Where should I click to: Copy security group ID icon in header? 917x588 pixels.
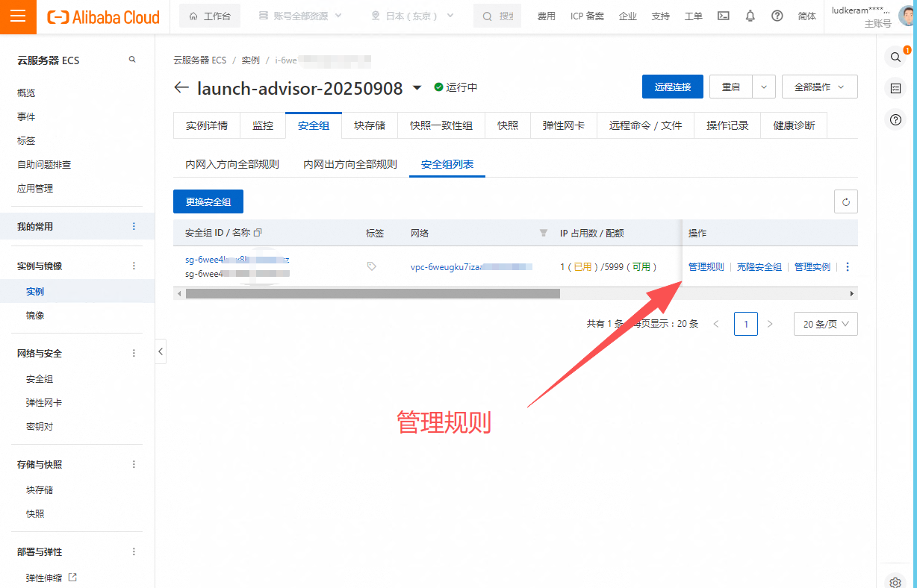[x=258, y=233]
